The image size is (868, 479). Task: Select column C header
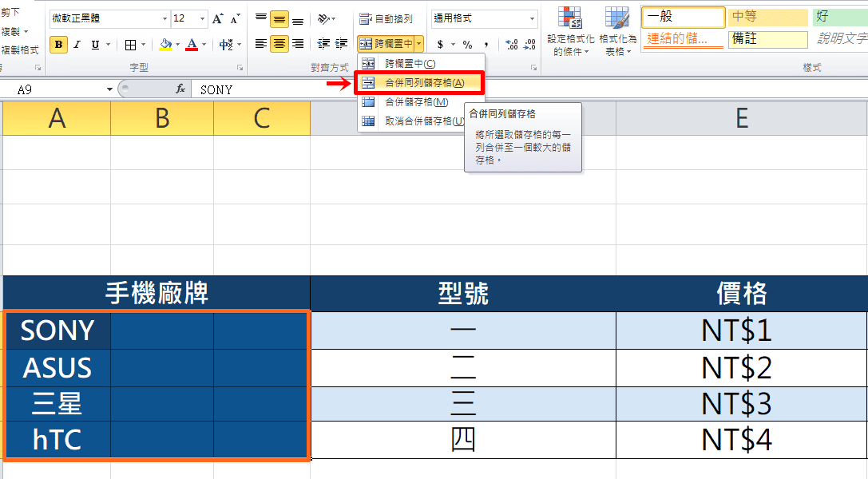click(262, 118)
